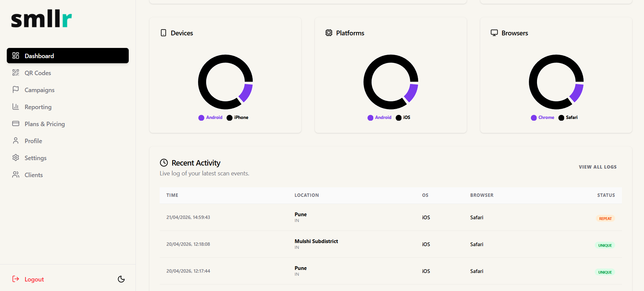The width and height of the screenshot is (644, 291).
Task: Toggle Chrome legend in Browsers chart
Action: point(542,117)
